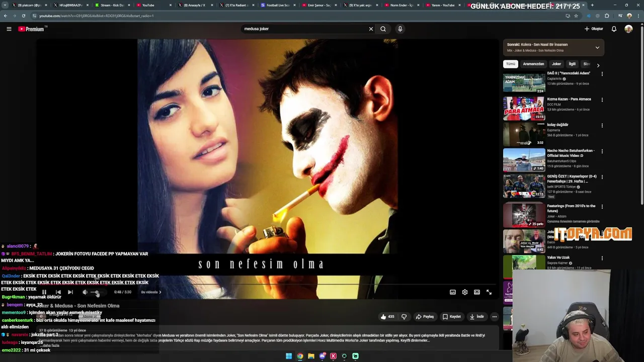644x362 pixels.
Task: Switch to 'Stream - Kick' browser tab
Action: tap(112, 5)
